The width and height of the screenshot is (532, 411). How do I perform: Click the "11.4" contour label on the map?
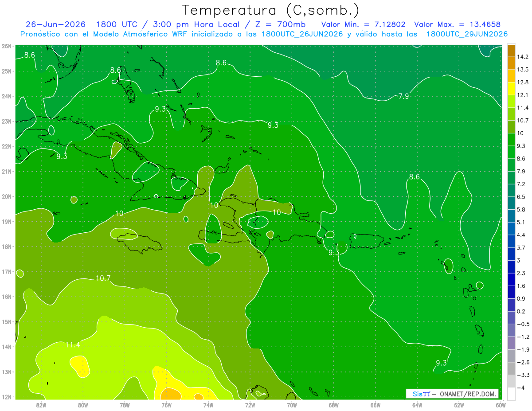pyautogui.click(x=73, y=344)
